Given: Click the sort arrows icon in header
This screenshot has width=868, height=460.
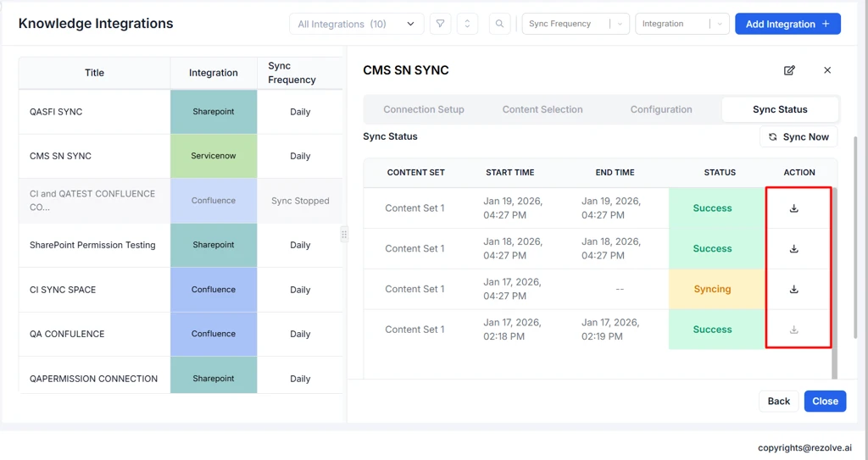Looking at the screenshot, I should [467, 24].
